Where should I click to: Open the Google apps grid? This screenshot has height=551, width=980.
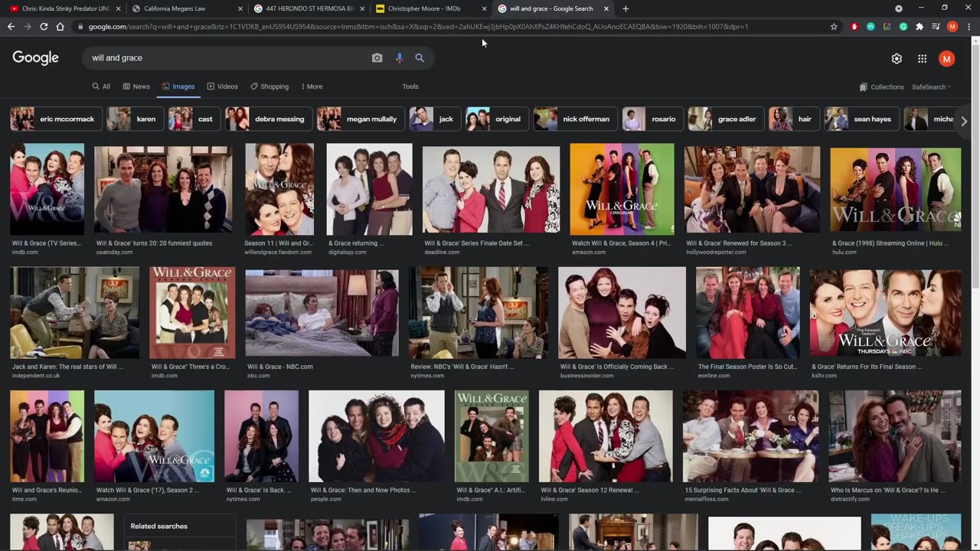922,59
